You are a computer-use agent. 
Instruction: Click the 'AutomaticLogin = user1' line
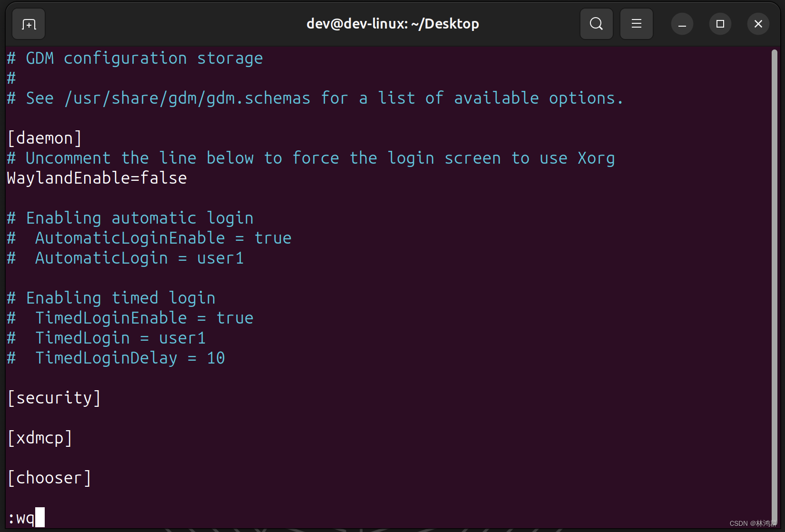click(125, 258)
